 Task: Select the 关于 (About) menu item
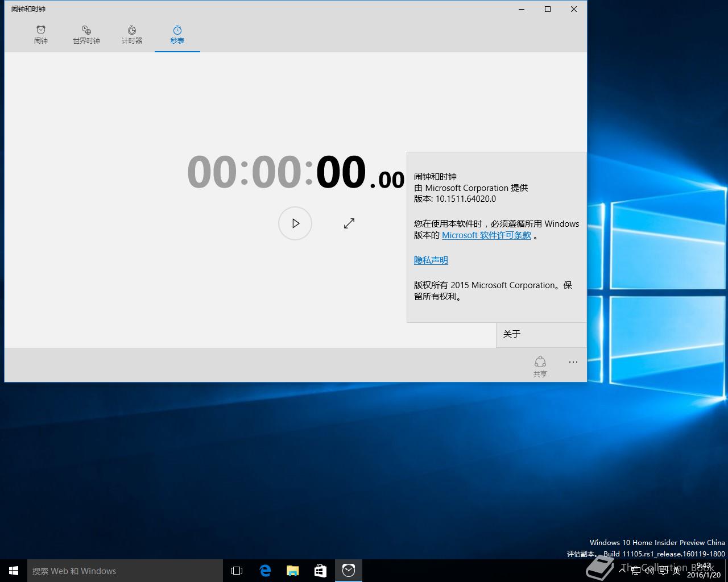pos(541,334)
